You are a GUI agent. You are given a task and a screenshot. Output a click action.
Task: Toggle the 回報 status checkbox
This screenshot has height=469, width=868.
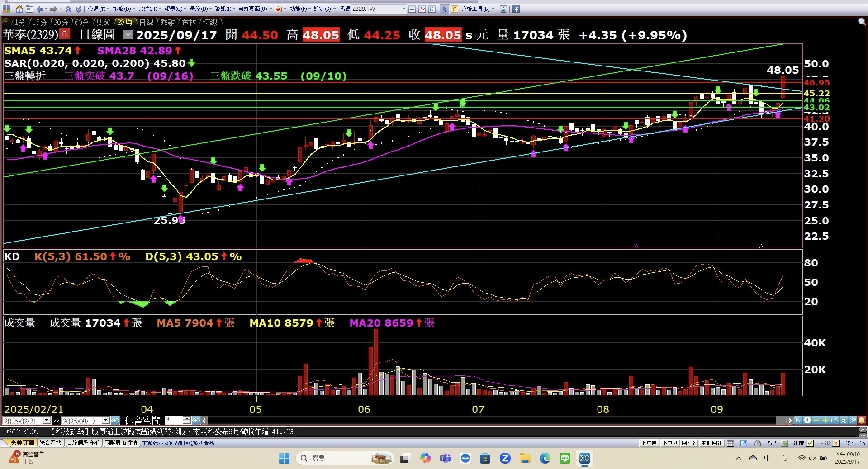tap(836, 443)
